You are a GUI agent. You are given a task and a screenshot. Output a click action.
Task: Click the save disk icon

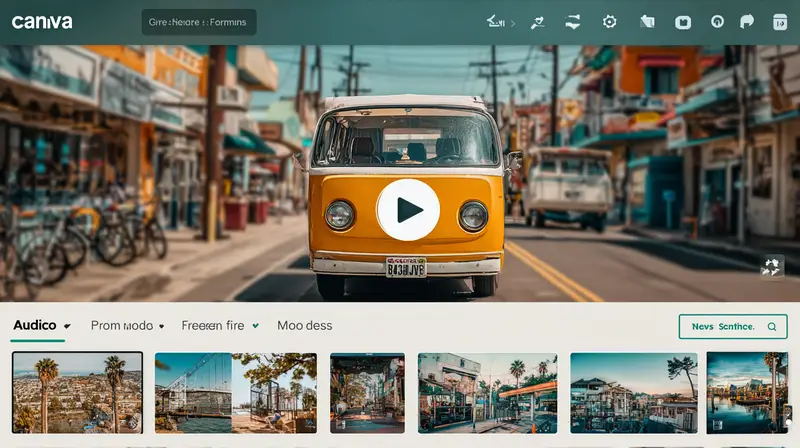point(683,21)
